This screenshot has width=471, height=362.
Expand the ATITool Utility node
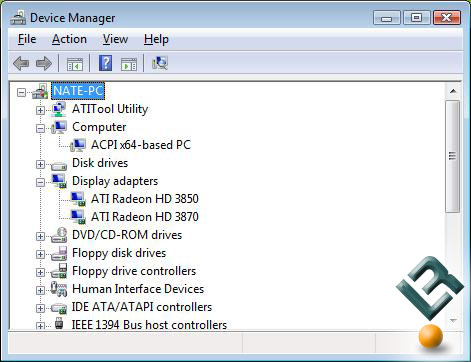pos(40,110)
